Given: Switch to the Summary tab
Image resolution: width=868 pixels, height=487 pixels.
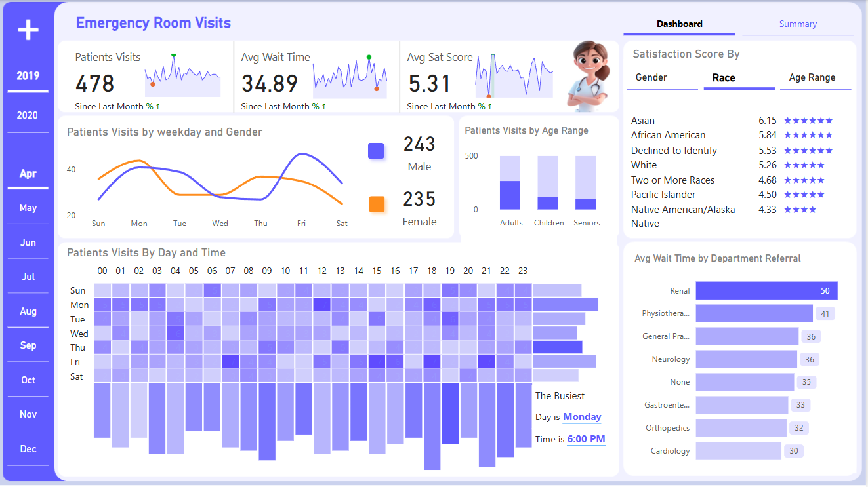Looking at the screenshot, I should (798, 24).
